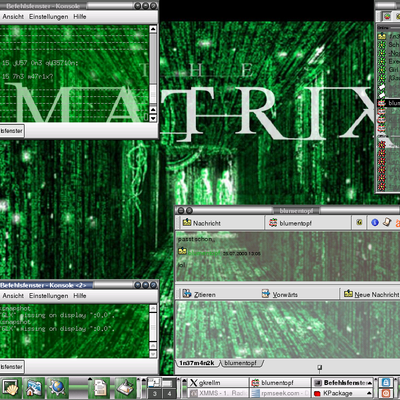
Task: Click the Neue Nachricht envelope icon
Action: coord(348,293)
